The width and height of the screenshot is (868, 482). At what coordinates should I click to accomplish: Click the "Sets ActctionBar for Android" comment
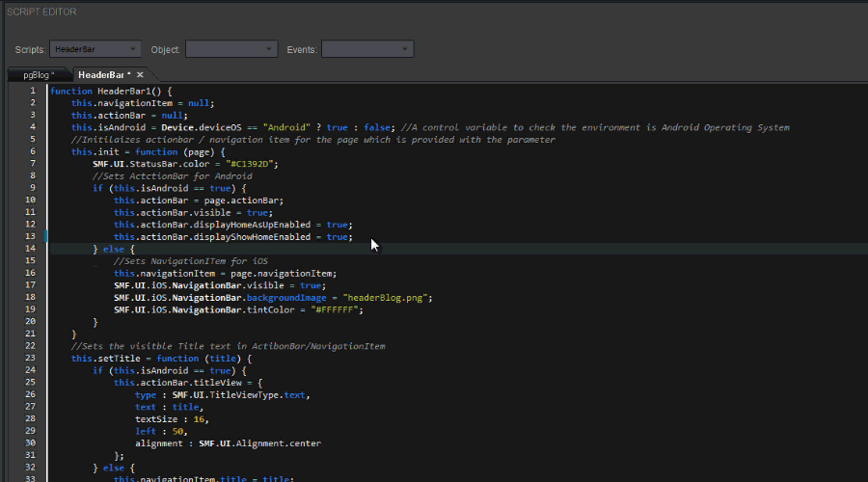coord(172,176)
